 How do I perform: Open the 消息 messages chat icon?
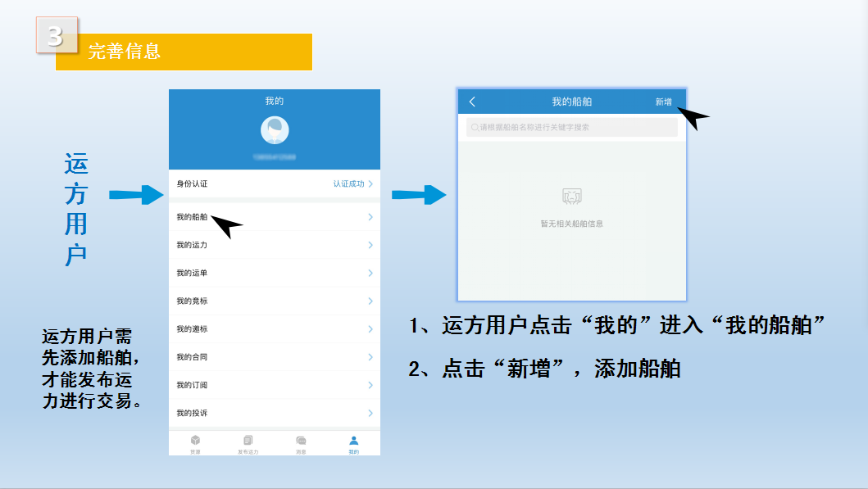click(301, 441)
